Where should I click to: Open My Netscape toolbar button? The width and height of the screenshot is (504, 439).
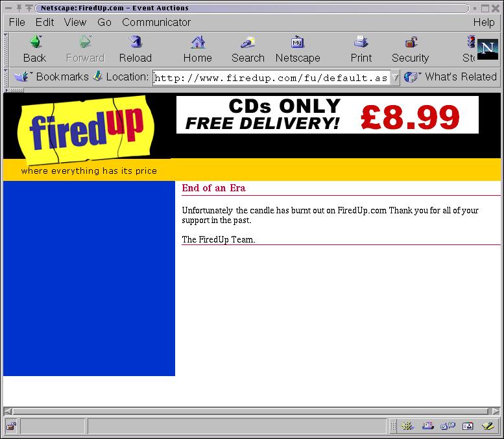[x=298, y=49]
